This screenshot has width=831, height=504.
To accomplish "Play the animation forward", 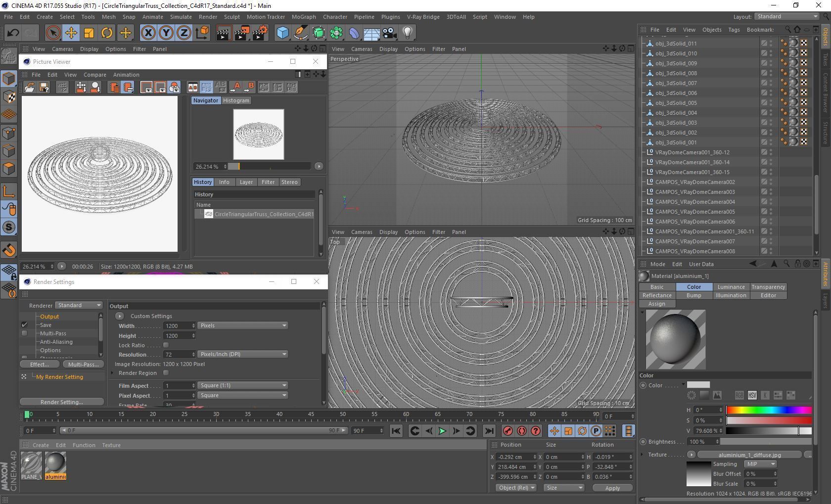I will pos(442,431).
